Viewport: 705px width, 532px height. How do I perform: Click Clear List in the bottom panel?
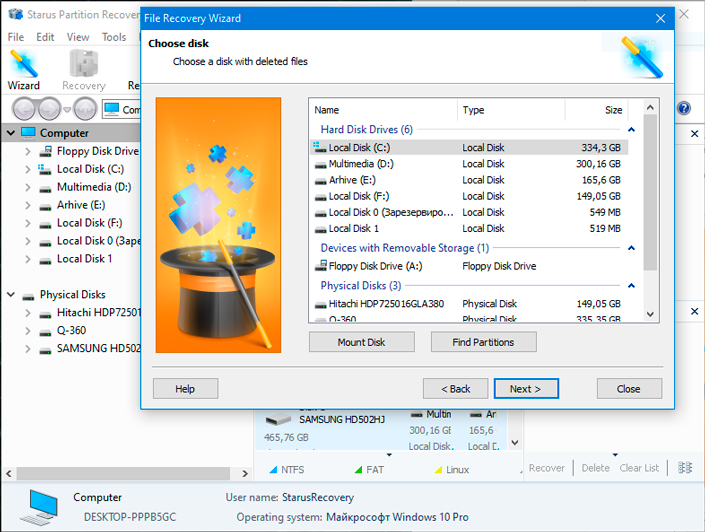point(639,468)
